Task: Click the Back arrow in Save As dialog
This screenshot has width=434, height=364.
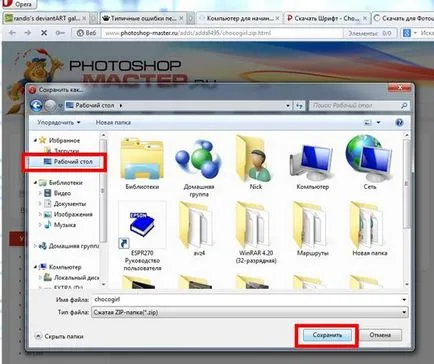Action: click(36, 106)
